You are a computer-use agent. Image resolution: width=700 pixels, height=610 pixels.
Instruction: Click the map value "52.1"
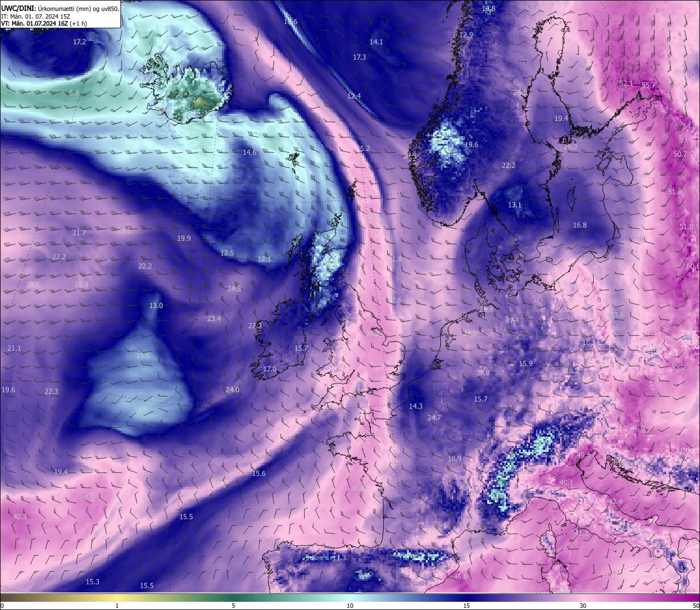coord(626,84)
